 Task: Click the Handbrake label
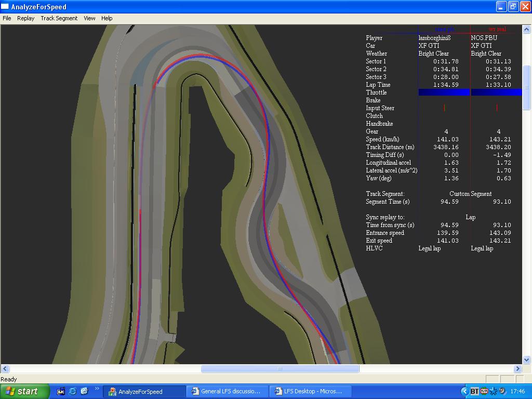[x=379, y=124]
